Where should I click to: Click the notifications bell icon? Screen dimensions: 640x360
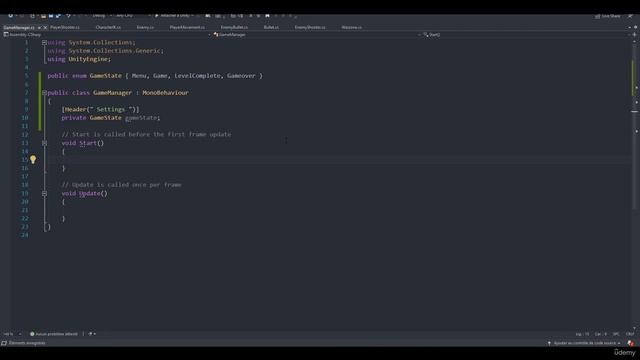coord(631,343)
